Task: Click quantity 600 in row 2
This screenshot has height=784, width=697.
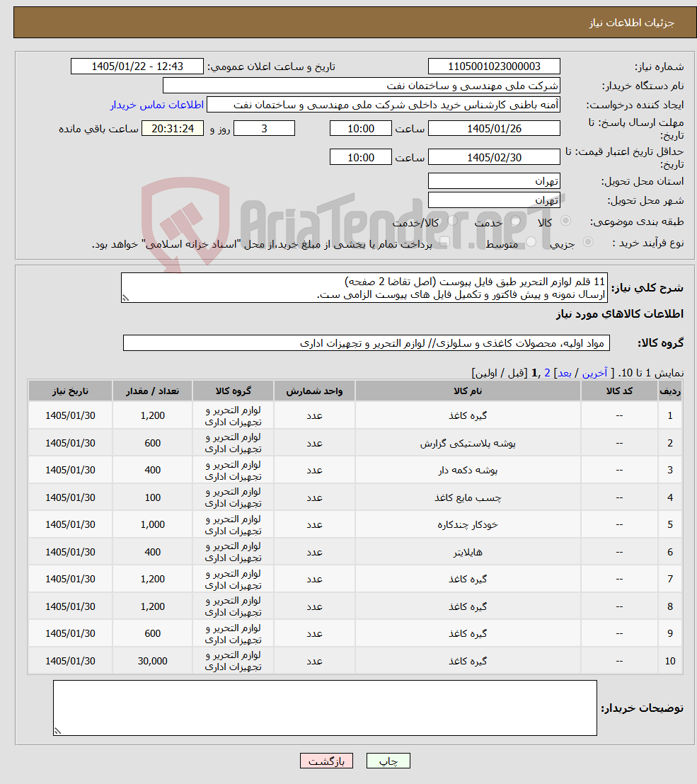Action: click(x=153, y=443)
